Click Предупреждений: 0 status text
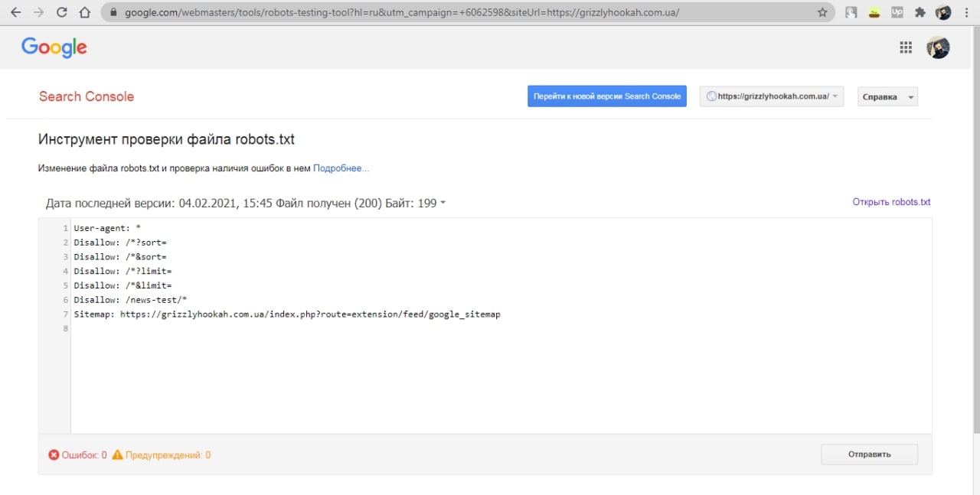 tap(168, 455)
